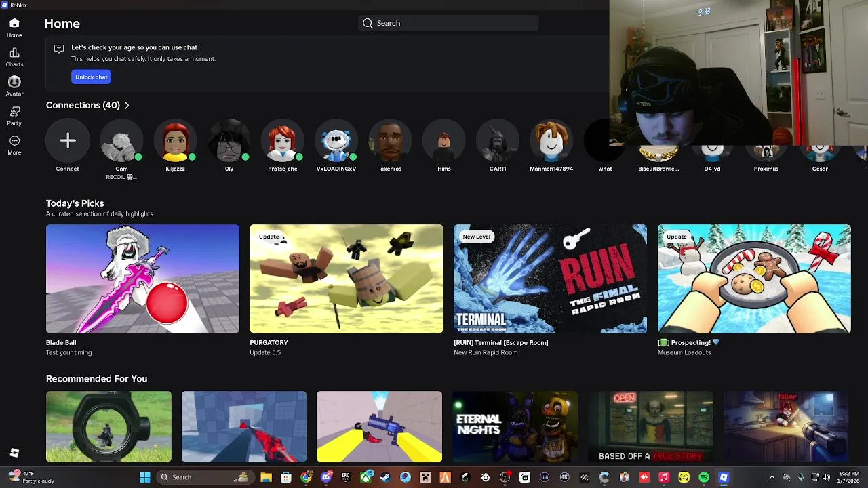Open Microsoft Store in taskbar
This screenshot has width=868, height=488.
point(285,477)
